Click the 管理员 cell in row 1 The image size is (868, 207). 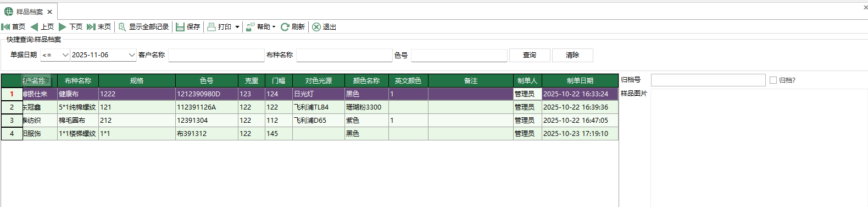[527, 94]
